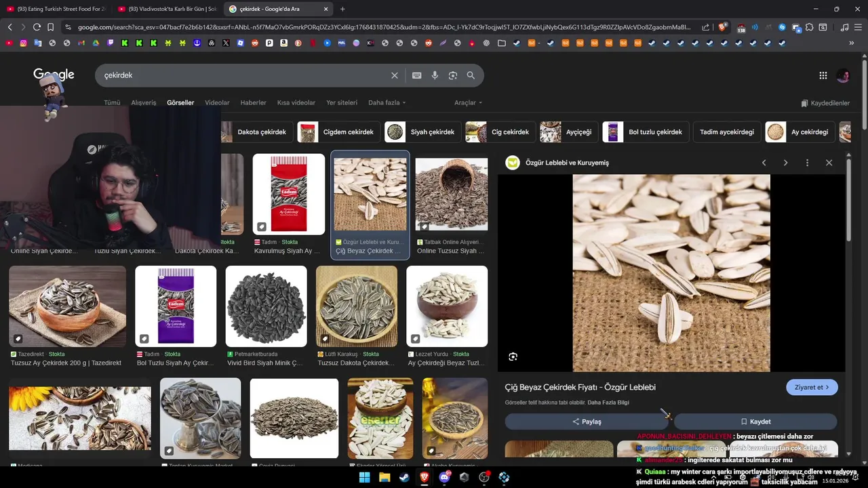Filter by Ayçiçeği chip
Screen dimensions: 868x488
click(x=570, y=132)
